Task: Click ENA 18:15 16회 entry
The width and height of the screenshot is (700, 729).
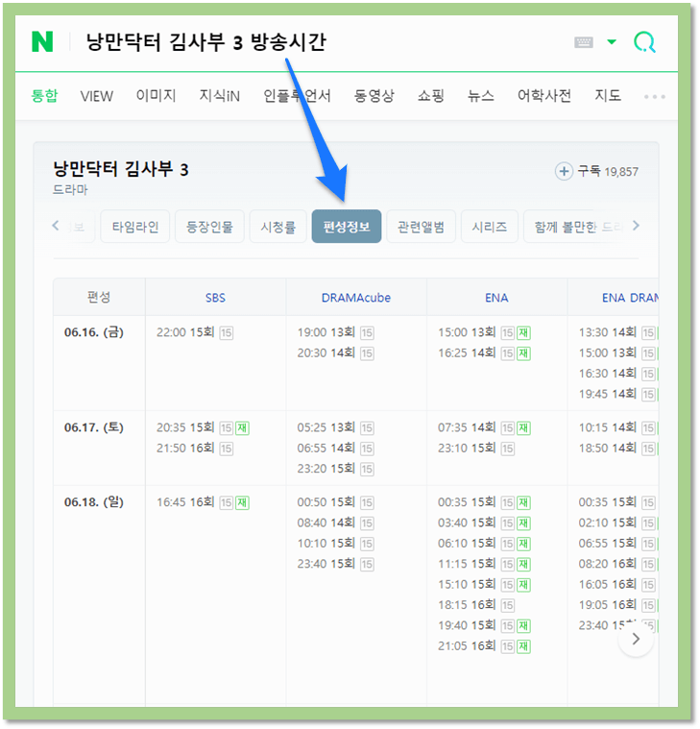Action: tap(476, 605)
